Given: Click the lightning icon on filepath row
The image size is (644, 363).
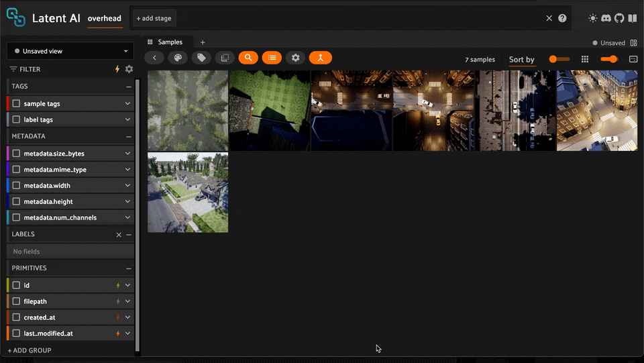Looking at the screenshot, I should pos(118,301).
